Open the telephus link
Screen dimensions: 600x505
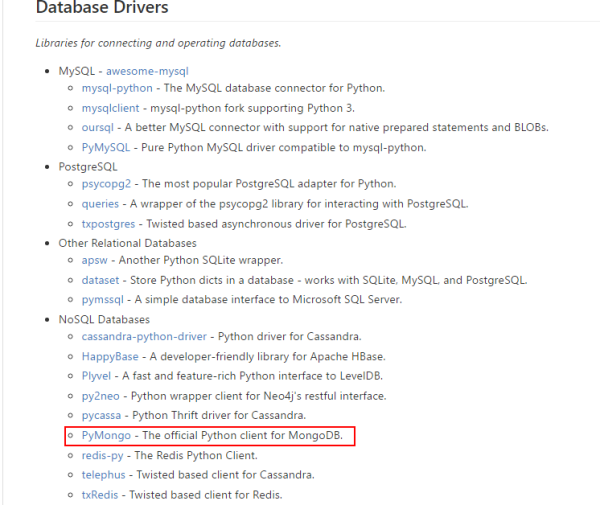point(103,475)
